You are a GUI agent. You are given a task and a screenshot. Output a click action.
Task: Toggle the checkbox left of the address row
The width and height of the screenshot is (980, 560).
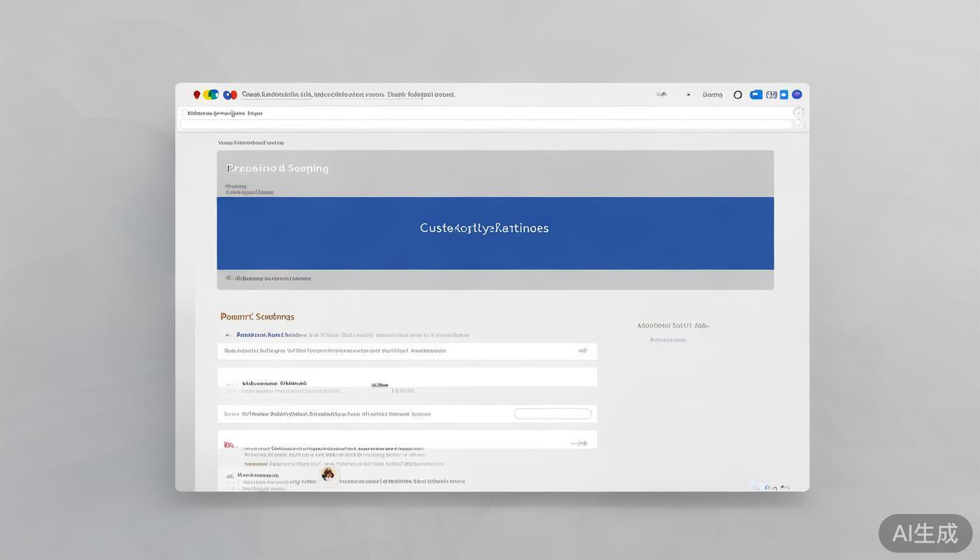[184, 113]
